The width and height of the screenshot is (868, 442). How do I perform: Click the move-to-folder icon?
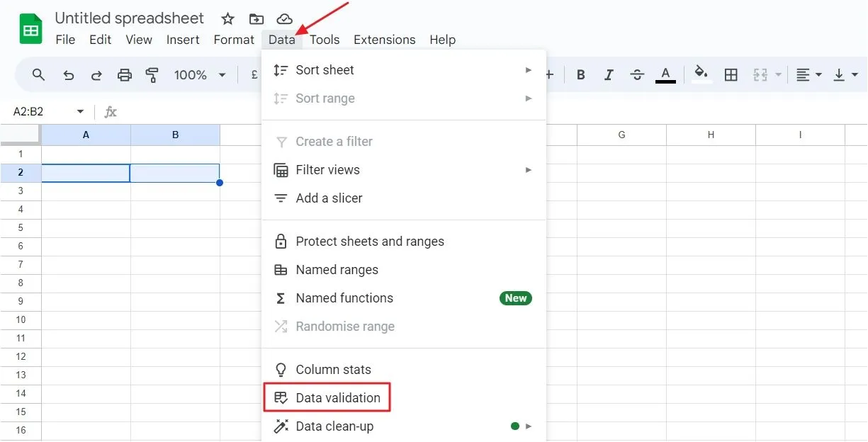coord(257,19)
